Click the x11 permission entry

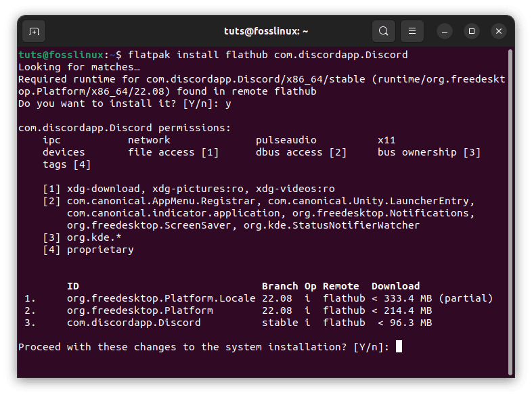pos(386,140)
